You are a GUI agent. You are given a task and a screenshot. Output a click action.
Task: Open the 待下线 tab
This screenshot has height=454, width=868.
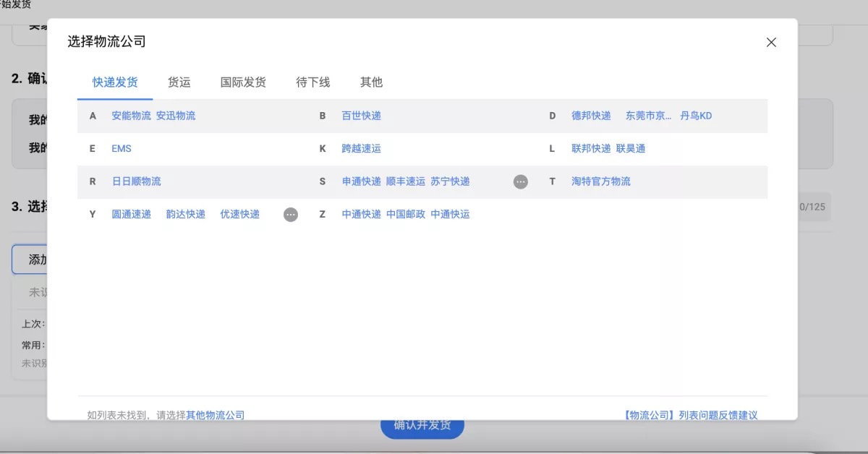point(313,82)
